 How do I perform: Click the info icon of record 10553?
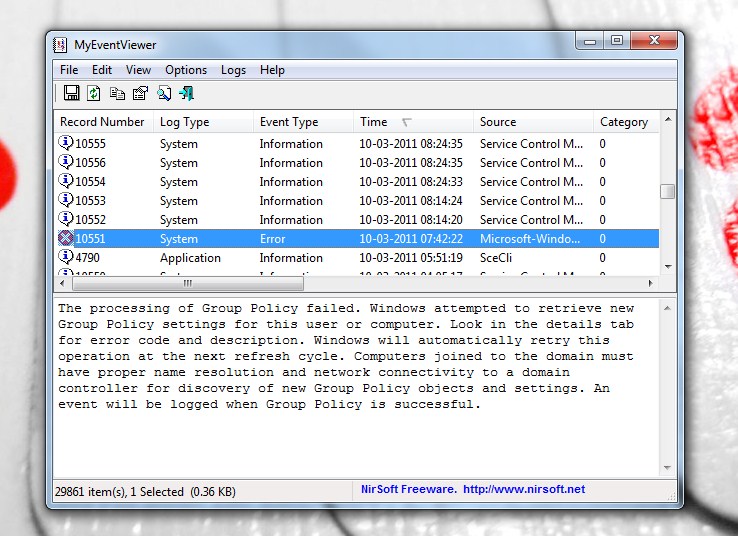tap(65, 199)
